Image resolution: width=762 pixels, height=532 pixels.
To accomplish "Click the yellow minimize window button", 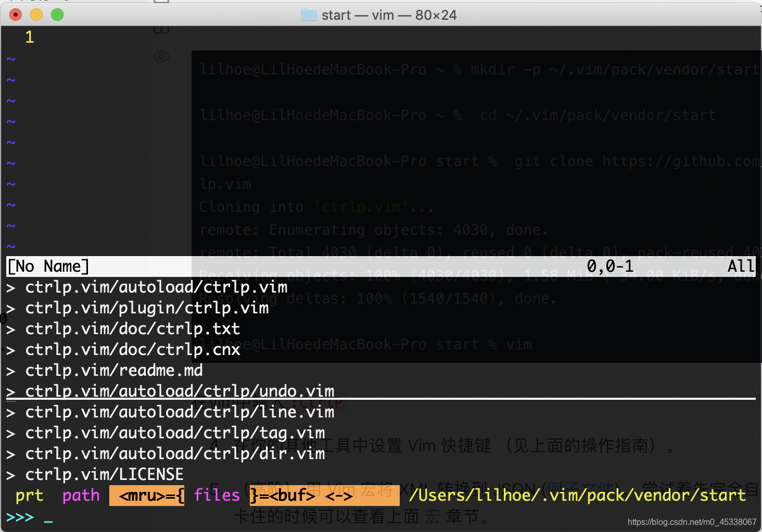I will [36, 15].
